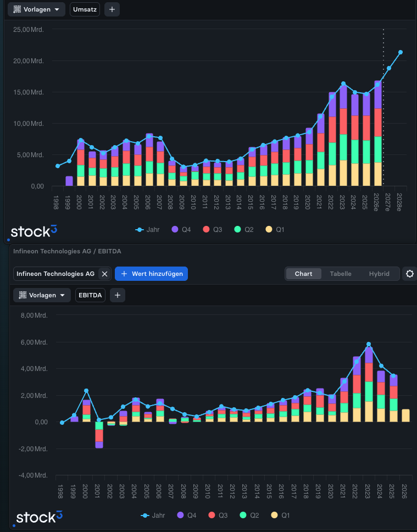Toggle Q4 series in Umsatz legend
This screenshot has height=532, width=417.
[x=181, y=230]
